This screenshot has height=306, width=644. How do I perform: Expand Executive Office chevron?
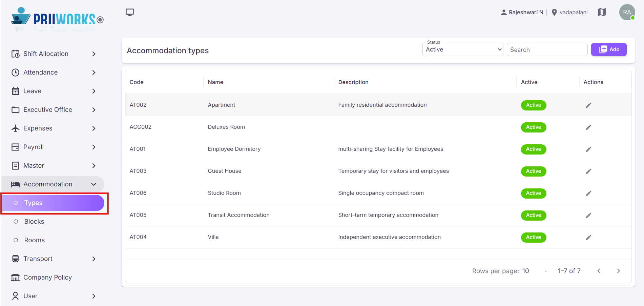tap(94, 110)
